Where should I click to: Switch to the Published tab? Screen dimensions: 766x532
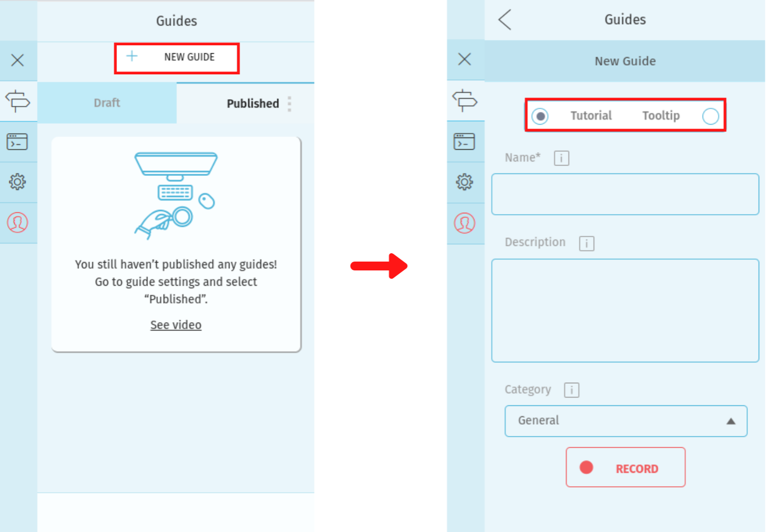coord(252,103)
